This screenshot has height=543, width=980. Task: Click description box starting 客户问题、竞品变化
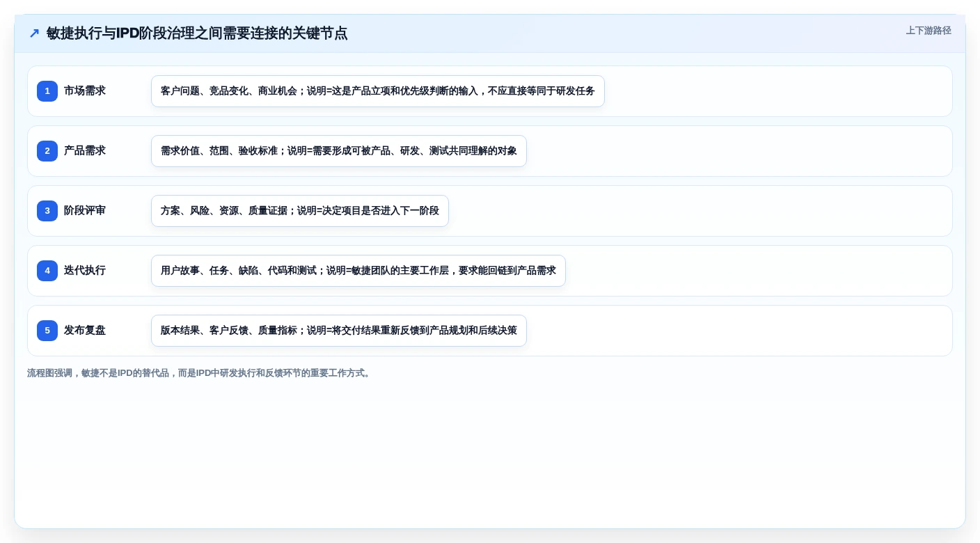tap(378, 91)
